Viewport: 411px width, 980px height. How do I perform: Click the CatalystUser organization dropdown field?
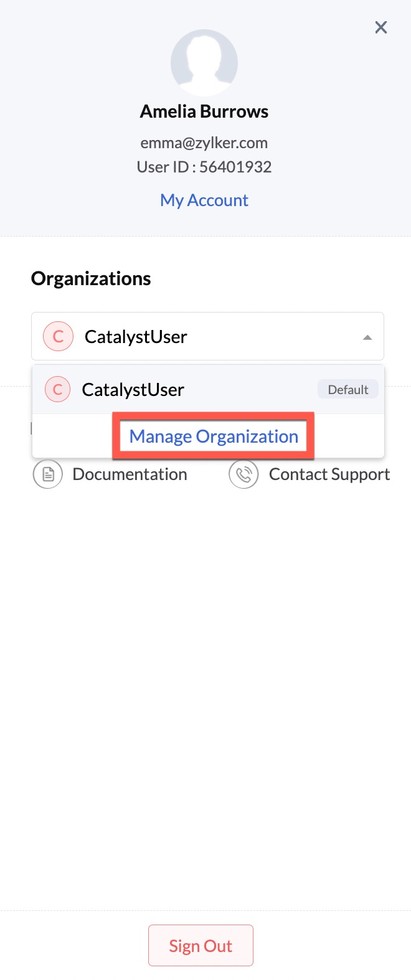pos(207,336)
